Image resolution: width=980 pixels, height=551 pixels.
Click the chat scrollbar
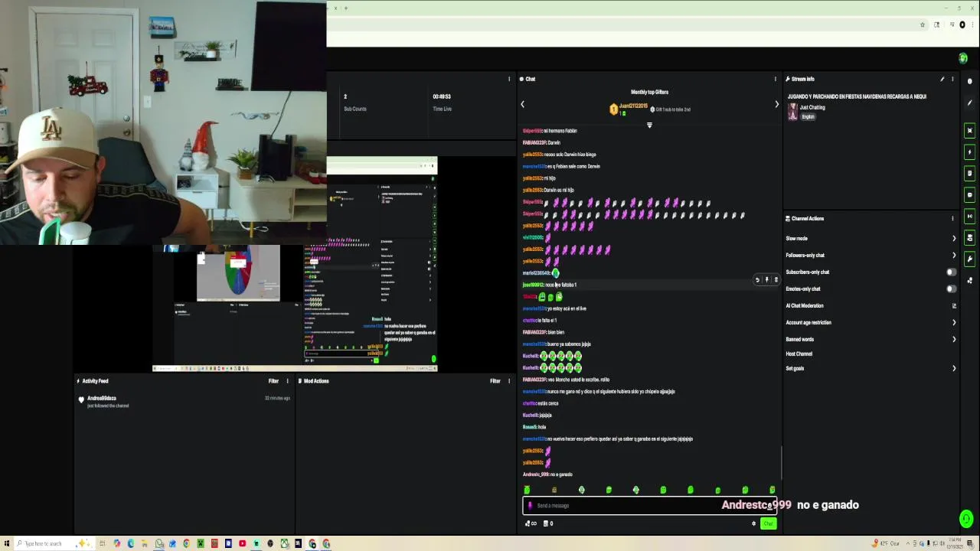[x=781, y=462]
